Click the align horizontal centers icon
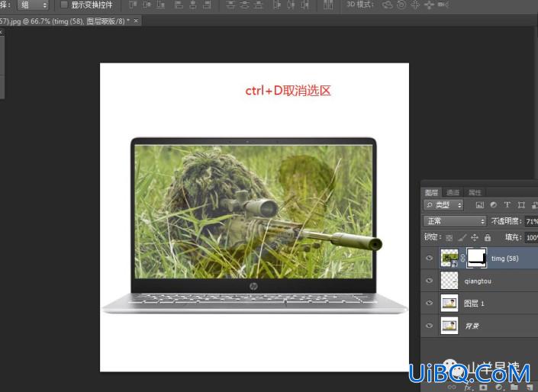 (193, 5)
